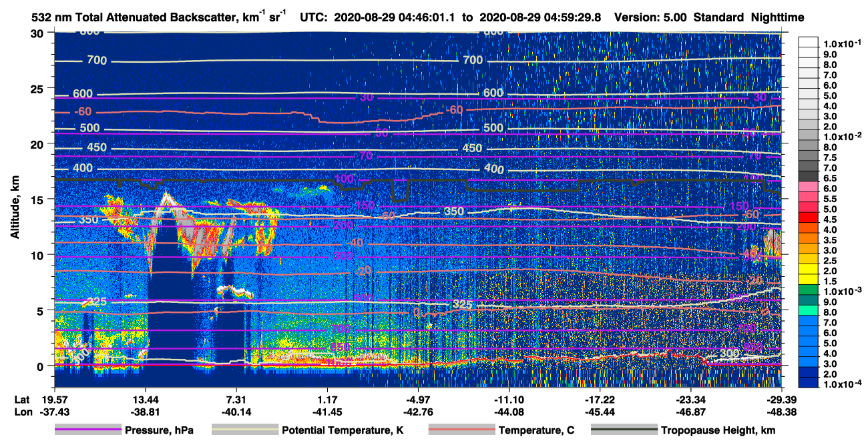The height and width of the screenshot is (445, 868).
Task: Click latitude value 19.57
Action: tap(54, 400)
